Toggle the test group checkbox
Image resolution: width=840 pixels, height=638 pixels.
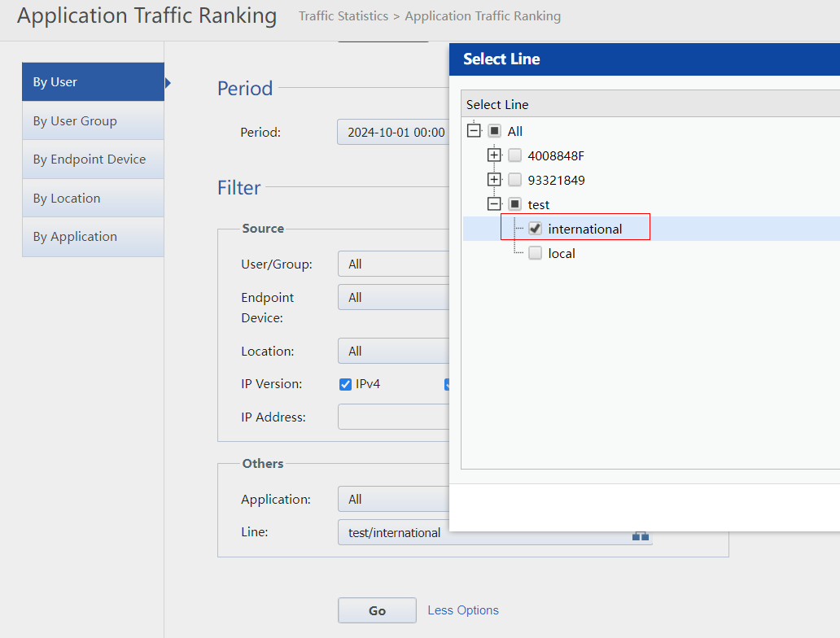click(x=515, y=204)
